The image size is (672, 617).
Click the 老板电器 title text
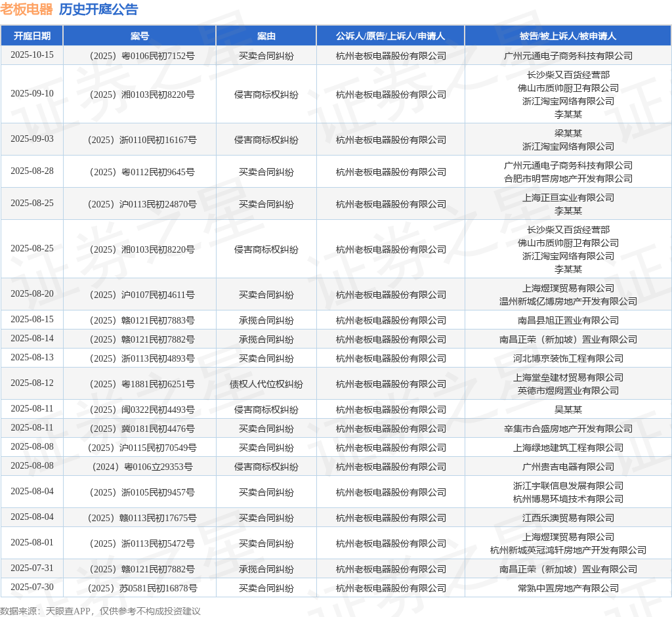(26, 9)
